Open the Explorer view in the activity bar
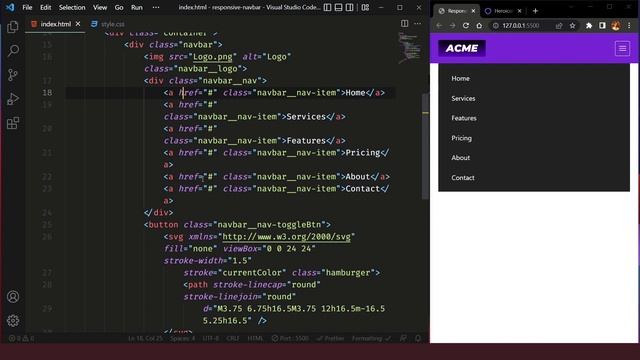Image resolution: width=640 pixels, height=360 pixels. (x=13, y=27)
